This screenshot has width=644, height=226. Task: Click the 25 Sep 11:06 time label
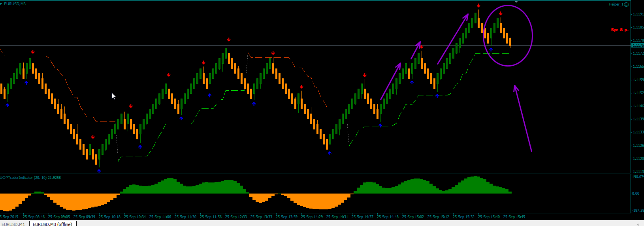click(x=160, y=217)
